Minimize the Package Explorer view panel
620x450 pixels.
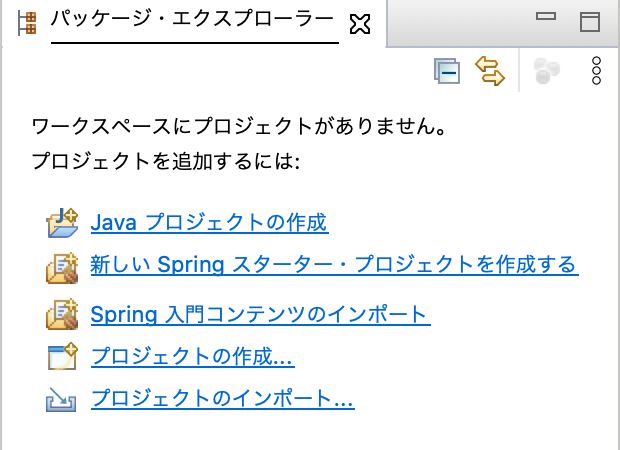(546, 16)
